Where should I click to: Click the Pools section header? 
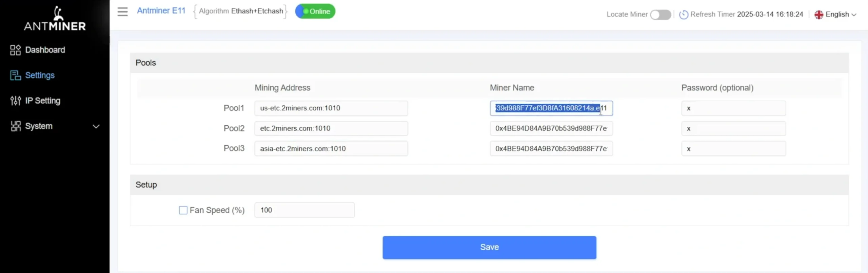coord(489,63)
